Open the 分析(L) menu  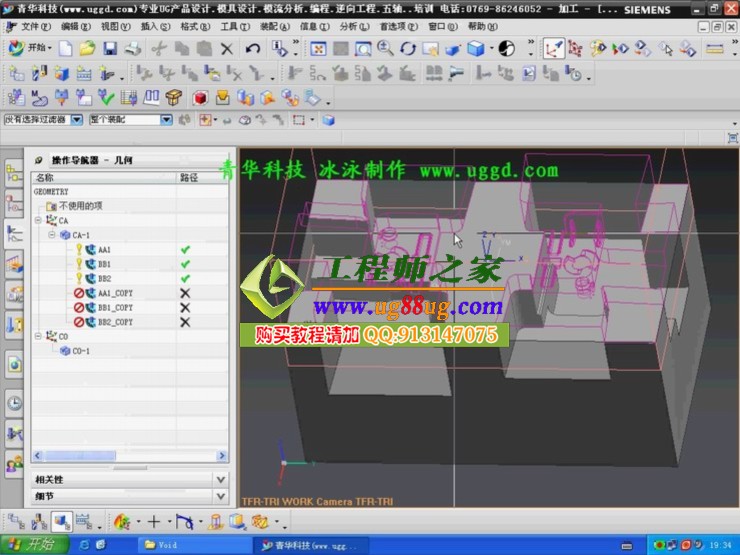[354, 27]
